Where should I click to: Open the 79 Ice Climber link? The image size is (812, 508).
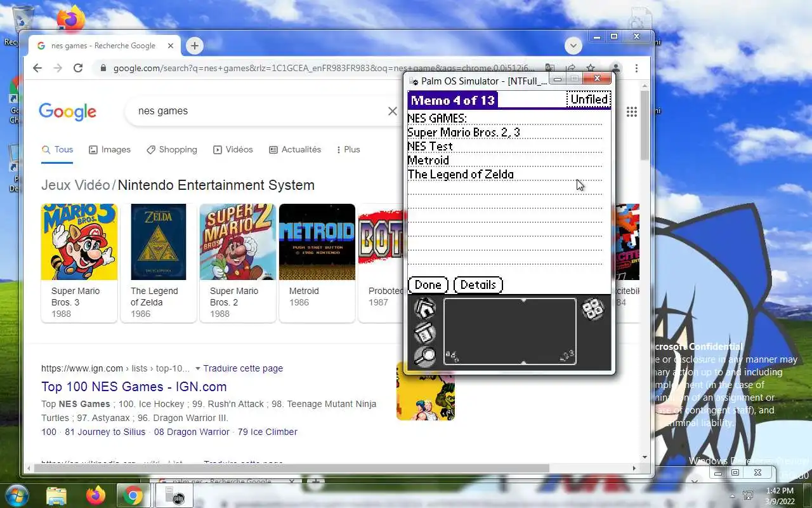click(x=267, y=432)
